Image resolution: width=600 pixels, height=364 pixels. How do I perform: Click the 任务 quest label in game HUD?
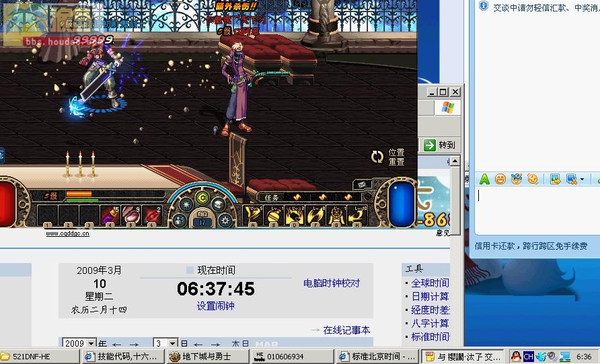pos(272,198)
